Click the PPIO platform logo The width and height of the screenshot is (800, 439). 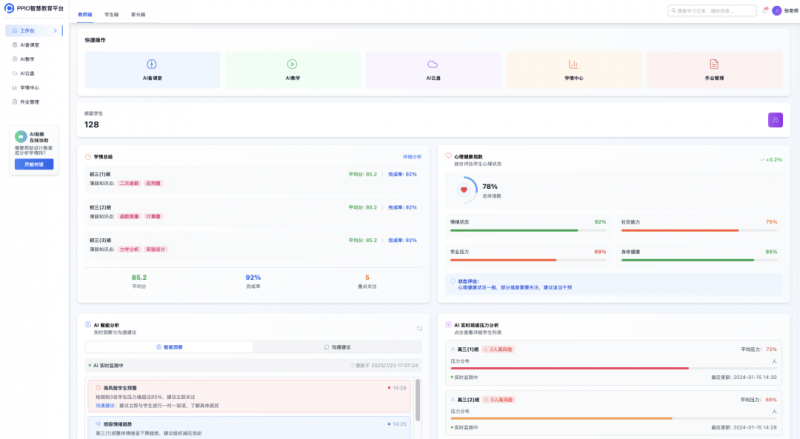click(x=9, y=7)
